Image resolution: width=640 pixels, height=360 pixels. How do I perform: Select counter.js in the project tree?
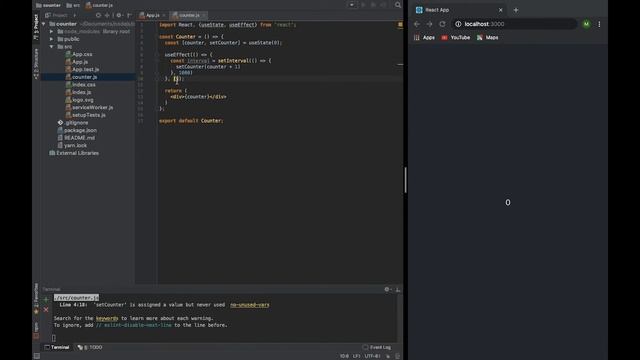81,77
